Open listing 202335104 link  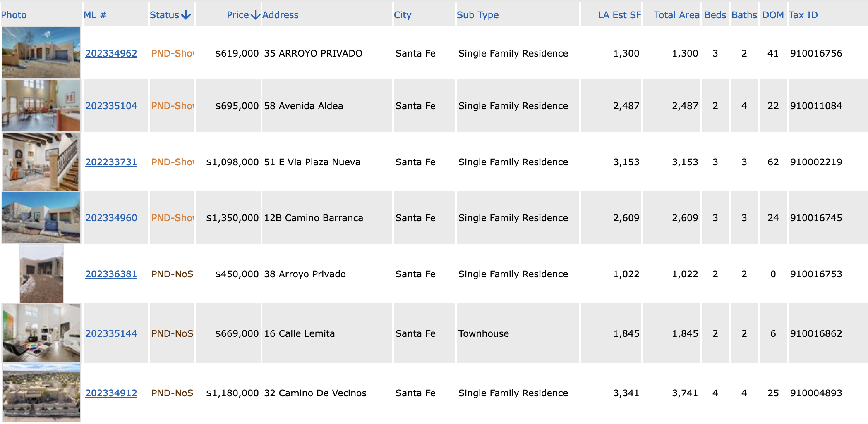(111, 106)
